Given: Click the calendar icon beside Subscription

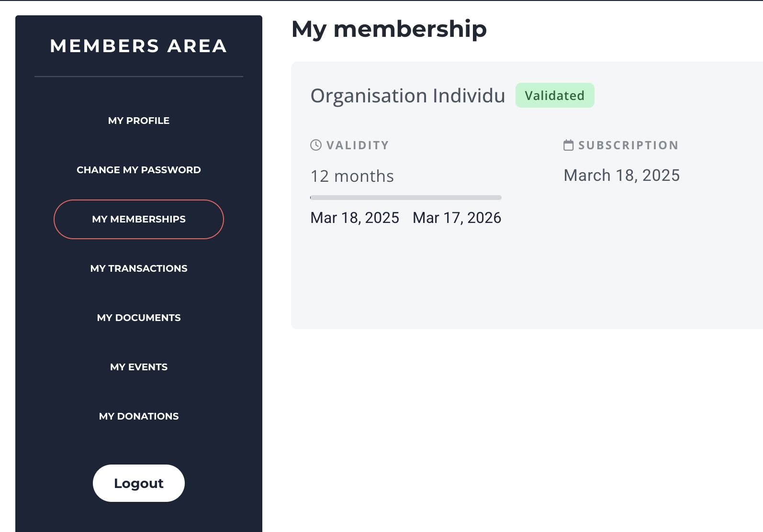Looking at the screenshot, I should (568, 145).
